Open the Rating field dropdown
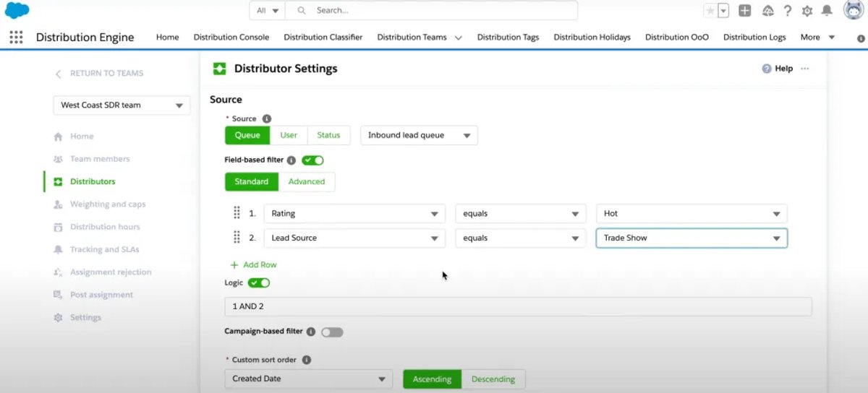The height and width of the screenshot is (393, 868). [354, 214]
